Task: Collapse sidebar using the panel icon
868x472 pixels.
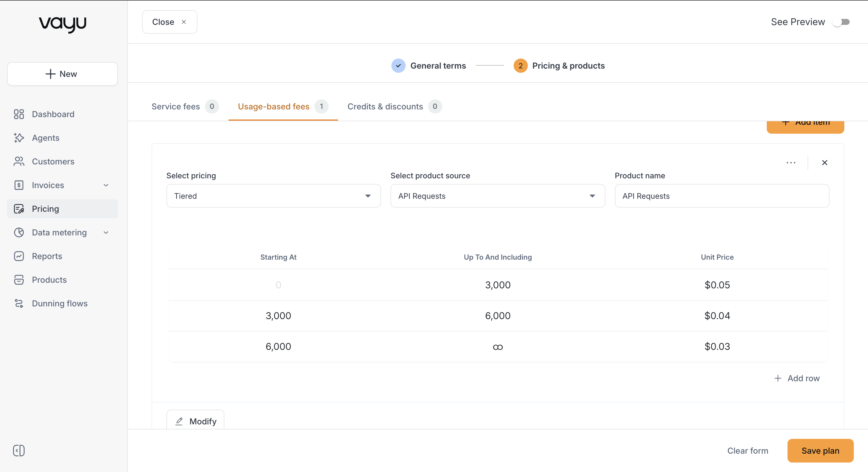Action: [x=19, y=450]
